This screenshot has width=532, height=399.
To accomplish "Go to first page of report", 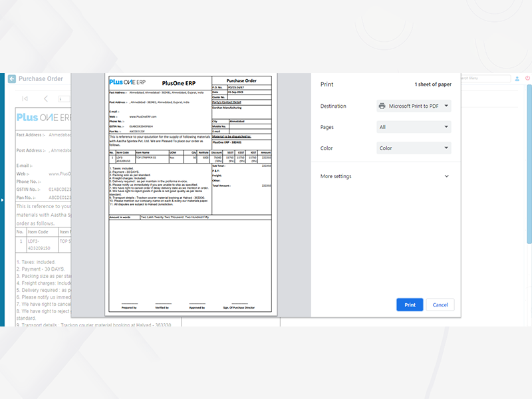I will (25, 98).
